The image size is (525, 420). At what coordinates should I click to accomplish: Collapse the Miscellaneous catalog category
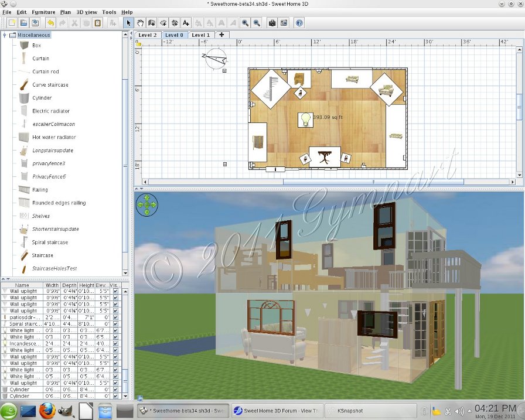point(5,35)
